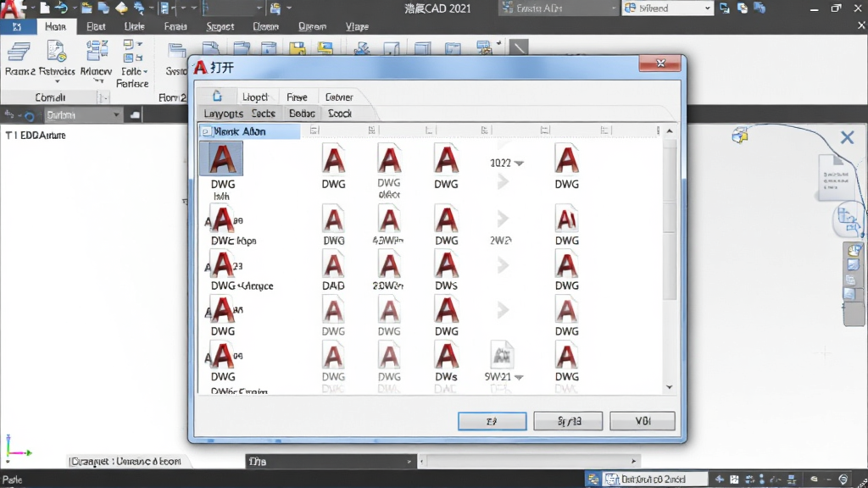Image resolution: width=868 pixels, height=488 pixels.
Task: Open the Tha dropdown at bottom
Action: (330, 461)
